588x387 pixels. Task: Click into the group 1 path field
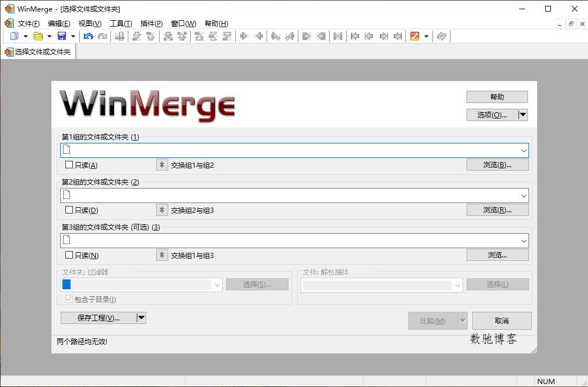(x=294, y=150)
